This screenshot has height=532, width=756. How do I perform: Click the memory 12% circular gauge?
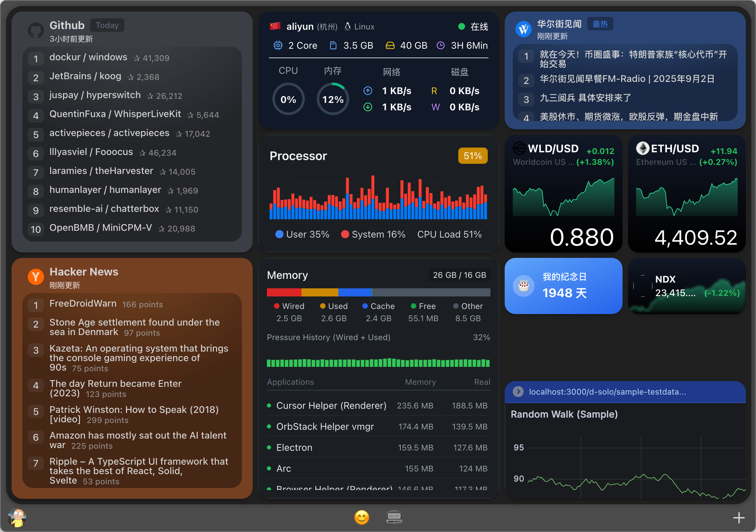[333, 99]
